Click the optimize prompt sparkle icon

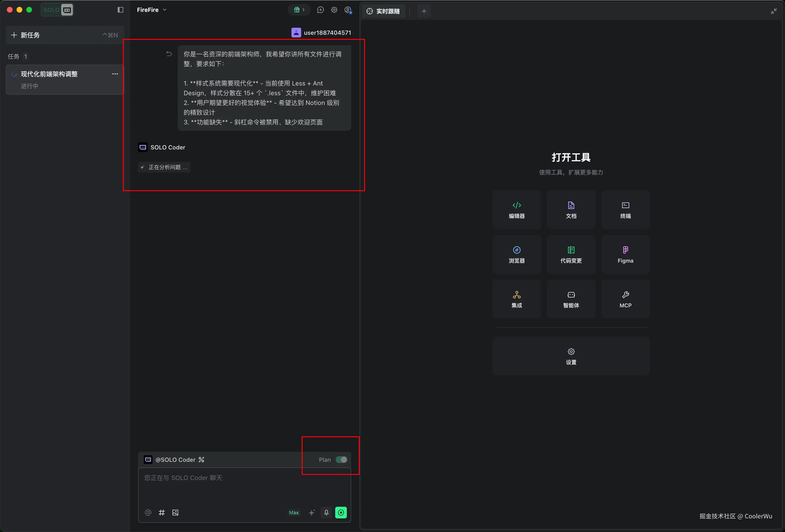coord(312,512)
